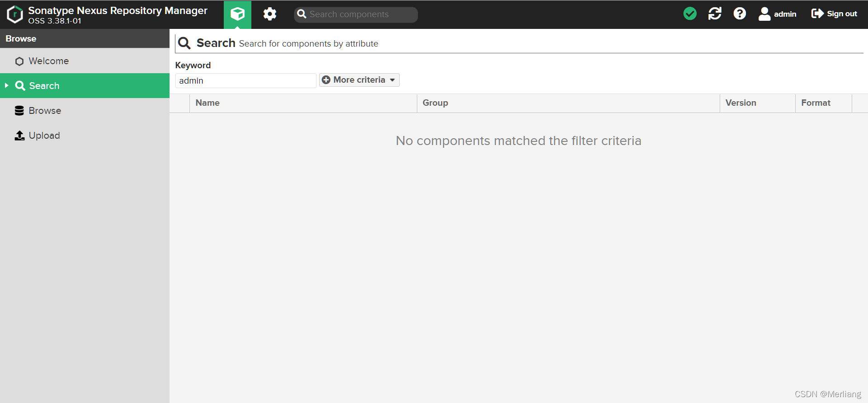Click the Nexus hexagon logo icon
The image size is (868, 403).
[14, 14]
